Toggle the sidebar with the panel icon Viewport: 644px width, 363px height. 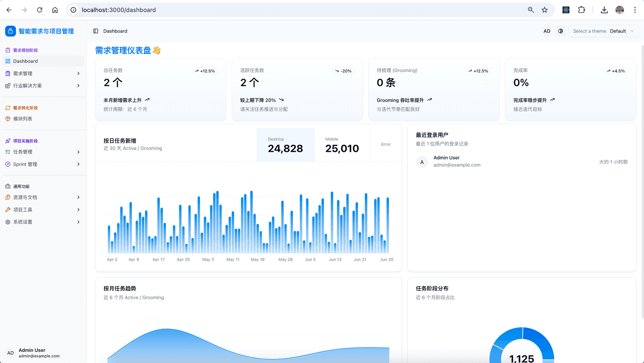[95, 31]
